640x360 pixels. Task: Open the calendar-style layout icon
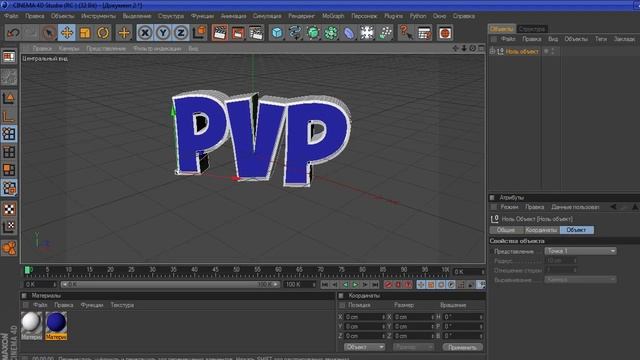(x=424, y=33)
